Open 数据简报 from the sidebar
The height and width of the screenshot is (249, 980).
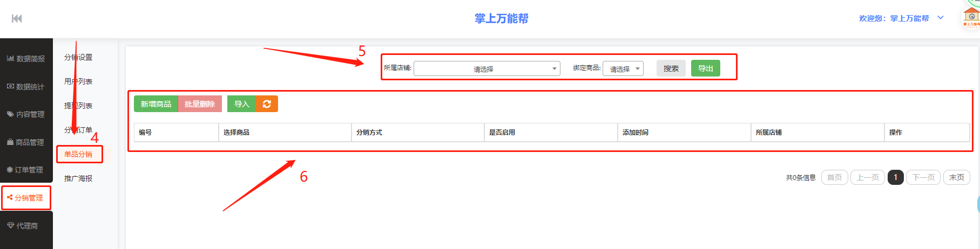tap(26, 59)
